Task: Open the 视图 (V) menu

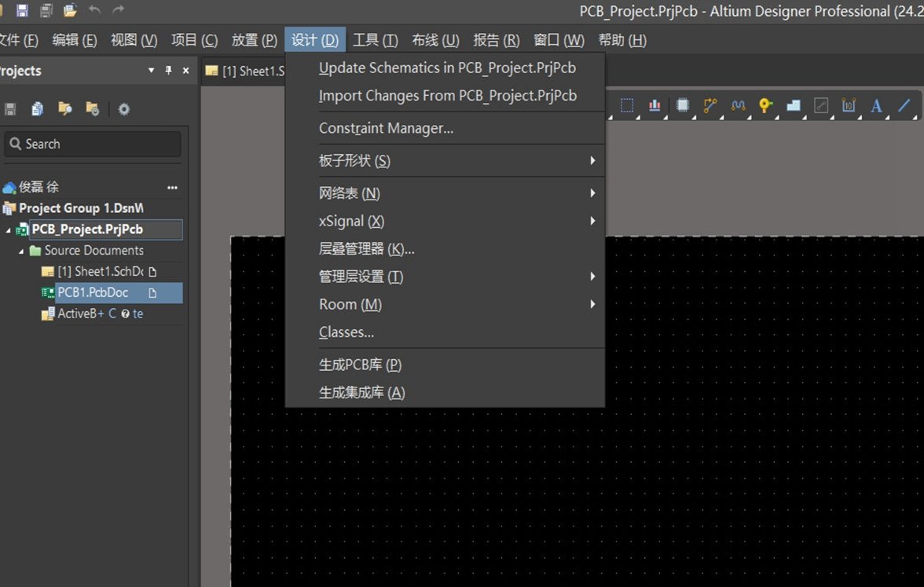Action: click(134, 40)
